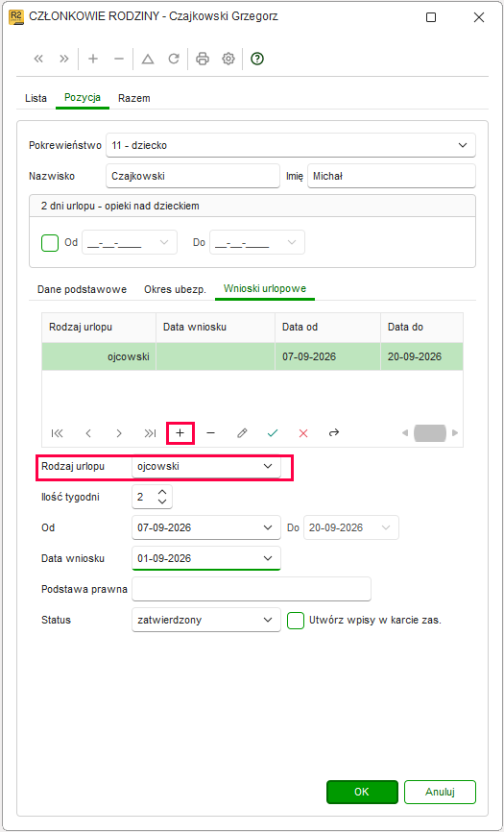Go to next leave request record
Image resolution: width=504 pixels, height=832 pixels.
coord(119,433)
